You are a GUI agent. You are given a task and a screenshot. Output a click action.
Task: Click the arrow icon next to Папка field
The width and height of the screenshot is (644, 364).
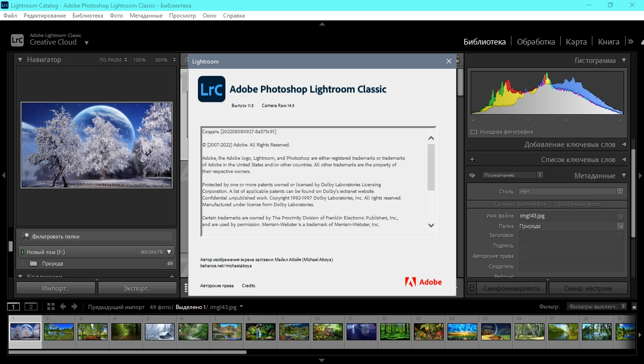(620, 227)
